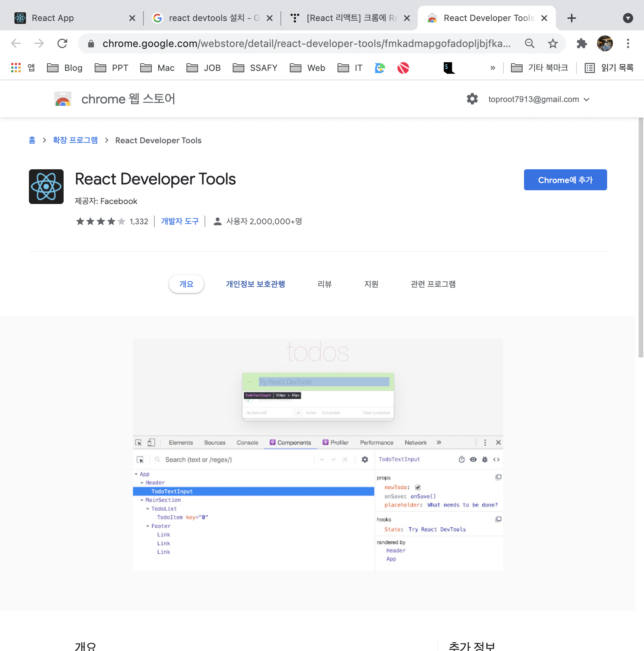Click the 사용자 2,000,000+명 user count
The width and height of the screenshot is (644, 651).
264,221
